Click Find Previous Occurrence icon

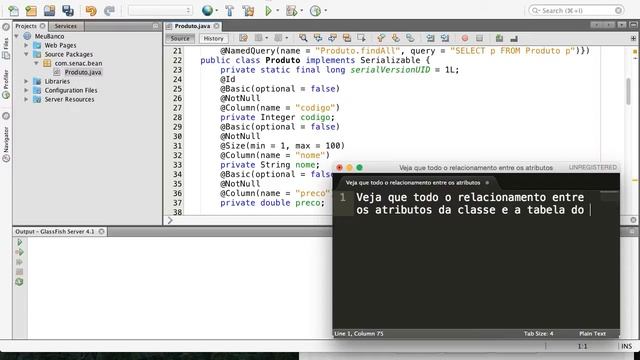point(318,38)
